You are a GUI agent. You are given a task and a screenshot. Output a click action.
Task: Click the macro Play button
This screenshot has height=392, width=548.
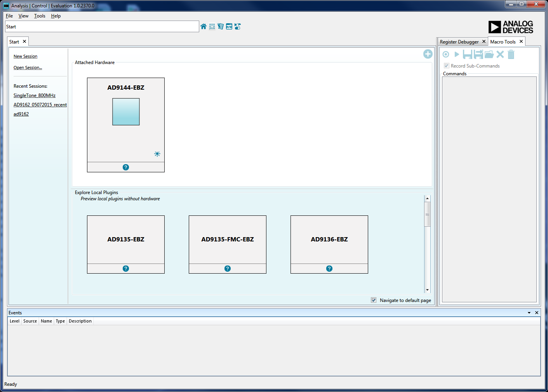[457, 54]
